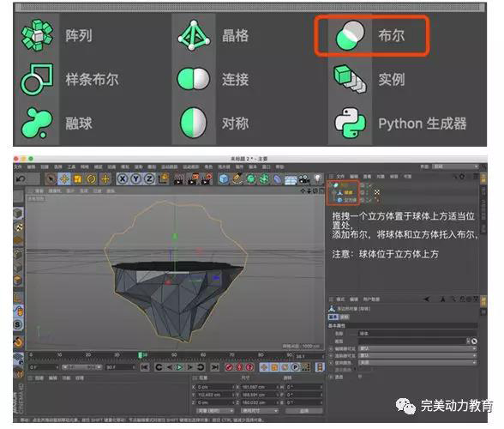Viewport: 504px width, 429px height.
Task: Toggle the X axis lock button
Action: tap(122, 179)
